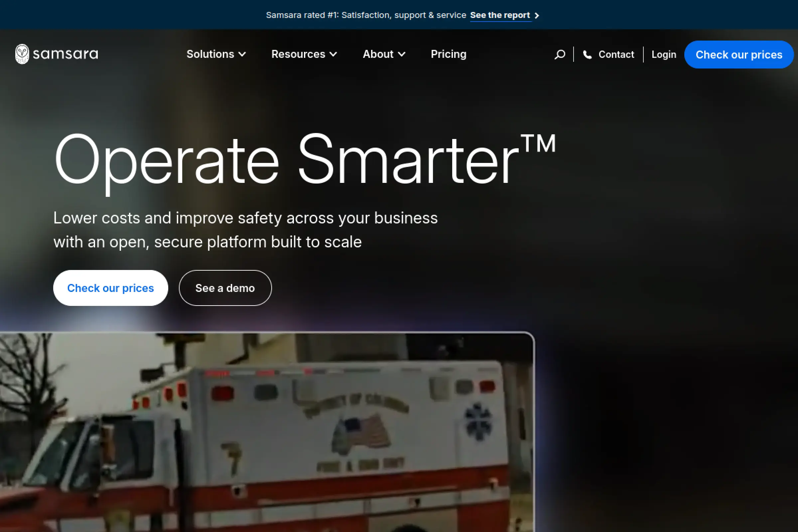Expand the Solutions chevron arrow

[242, 54]
